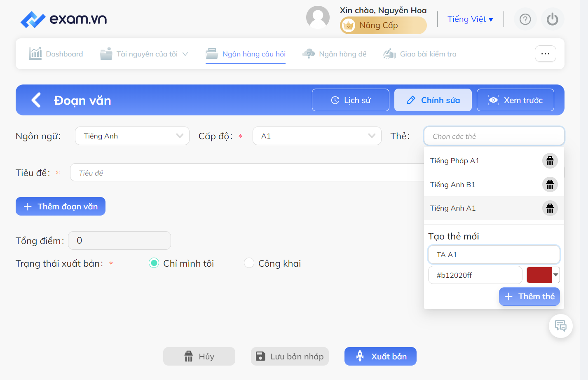Open the Ngân hàng đề tab
This screenshot has width=588, height=380.
[x=334, y=54]
